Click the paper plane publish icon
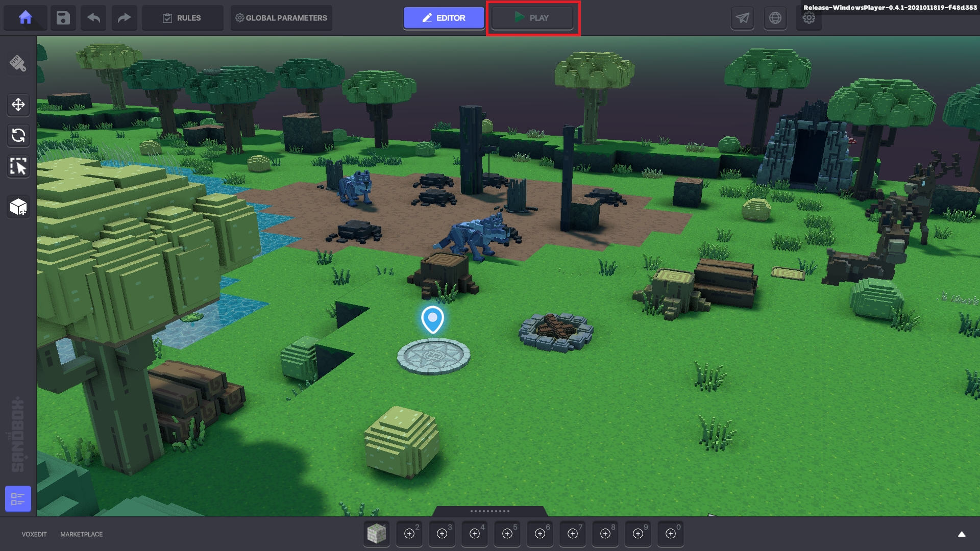Screen dimensions: 980x551 (742, 18)
